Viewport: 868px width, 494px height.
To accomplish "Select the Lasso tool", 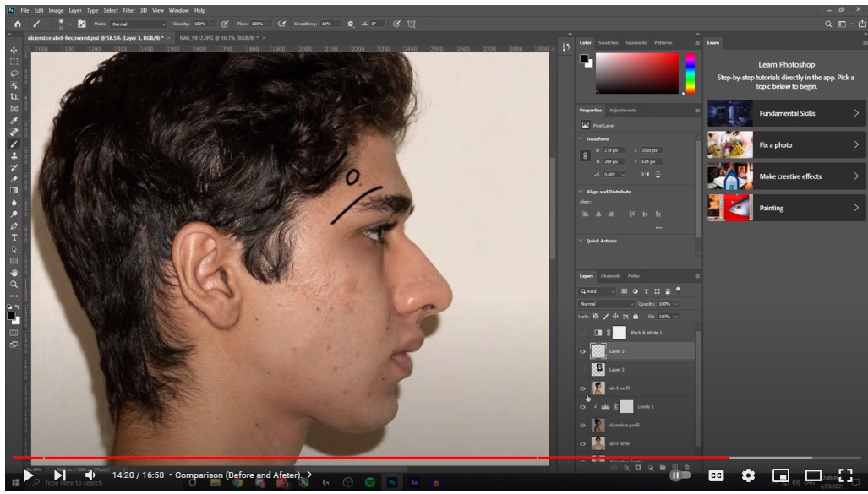I will [x=14, y=73].
